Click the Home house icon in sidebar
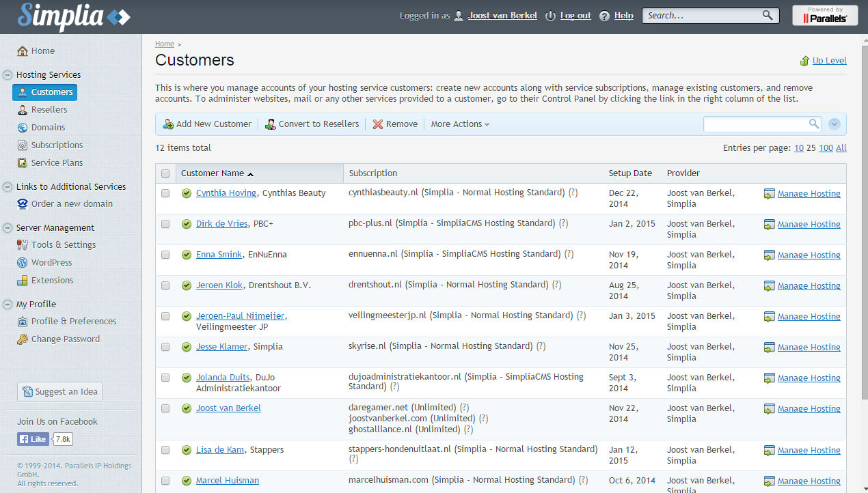 [x=23, y=51]
